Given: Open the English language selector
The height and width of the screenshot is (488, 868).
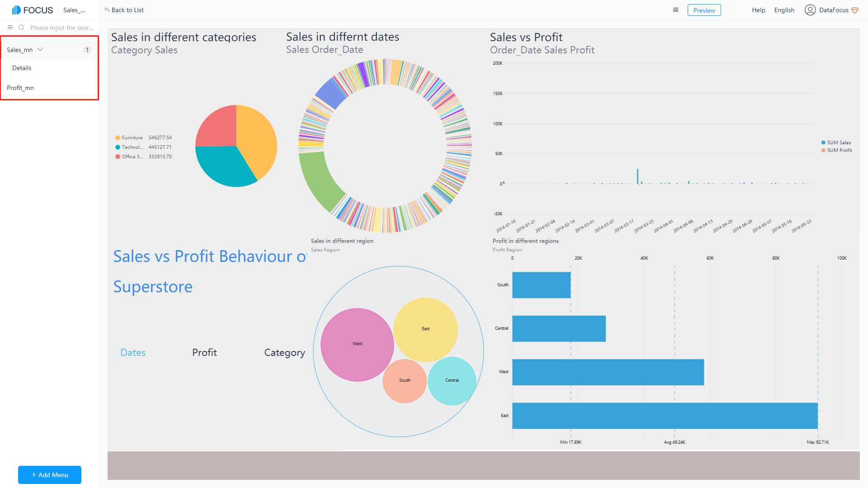Looking at the screenshot, I should (784, 10).
